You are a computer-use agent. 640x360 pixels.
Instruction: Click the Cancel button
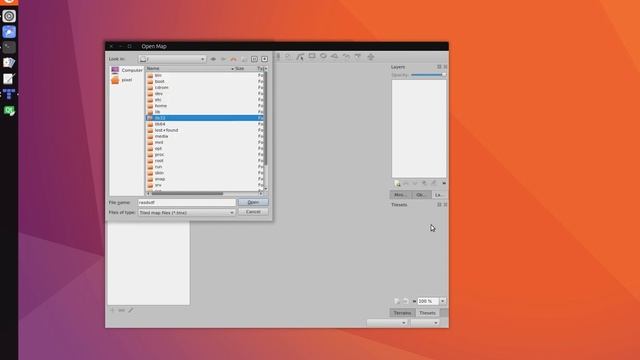point(253,212)
